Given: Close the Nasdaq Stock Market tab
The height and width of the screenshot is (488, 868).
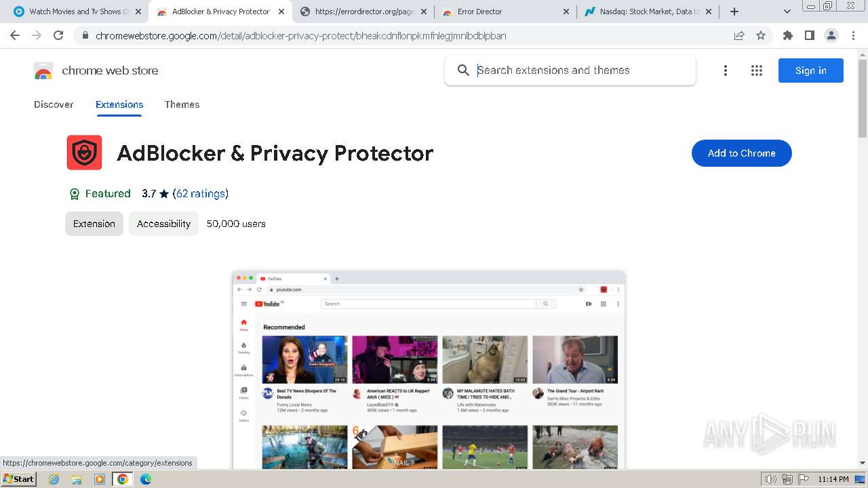Looking at the screenshot, I should 709,12.
